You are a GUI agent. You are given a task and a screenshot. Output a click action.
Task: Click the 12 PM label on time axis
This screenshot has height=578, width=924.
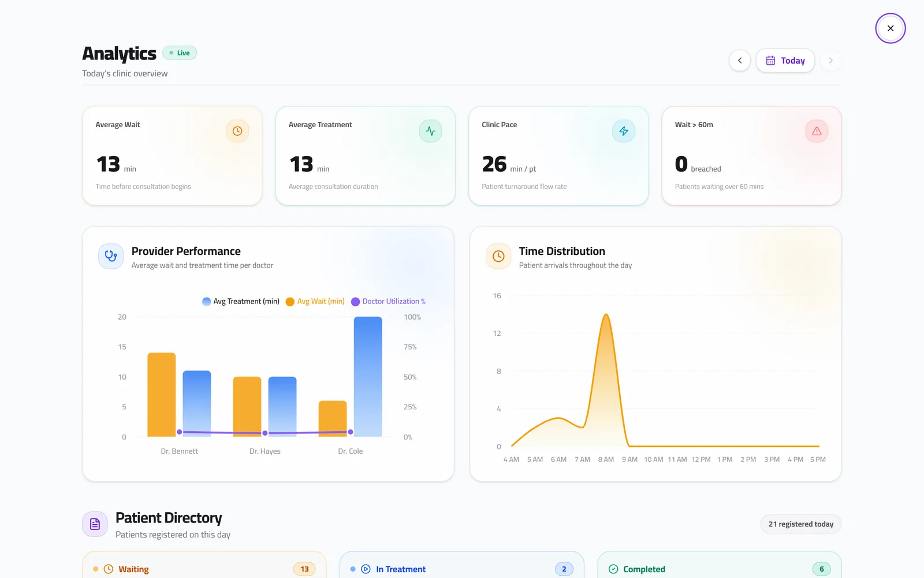[701, 460]
